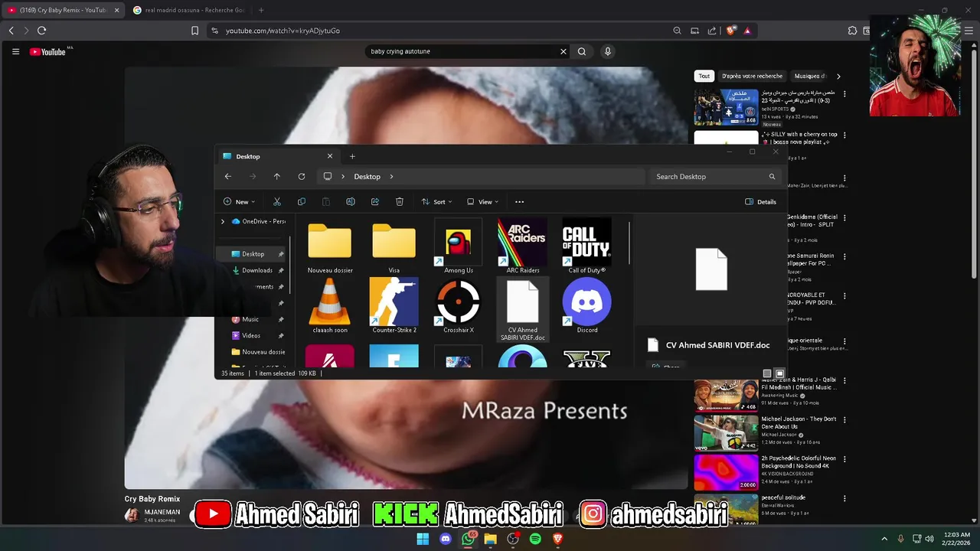Open Spotify from the taskbar
980x551 pixels.
tap(535, 539)
